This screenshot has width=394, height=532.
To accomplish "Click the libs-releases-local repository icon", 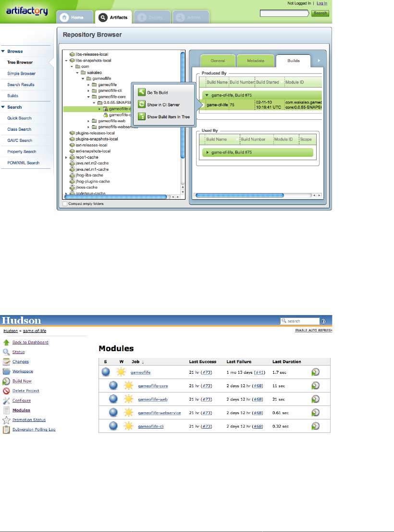I will (72, 54).
